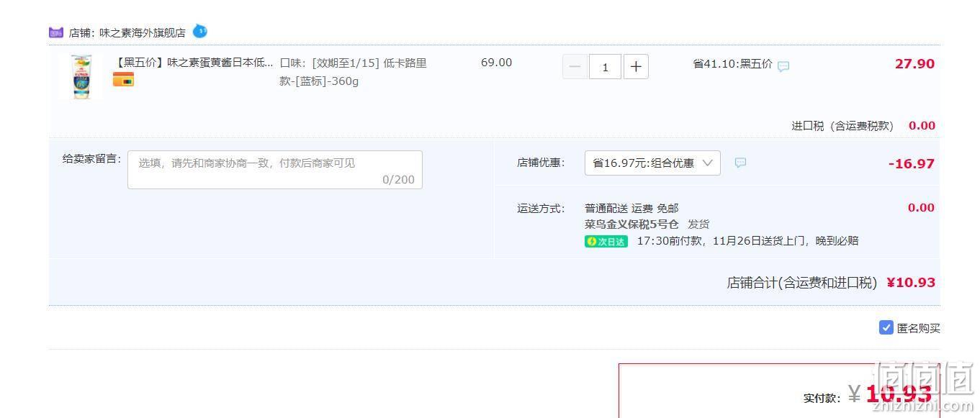Click the comment icon next to 省41.10:黑五价
Viewport: 980px width, 418px height.
(783, 66)
